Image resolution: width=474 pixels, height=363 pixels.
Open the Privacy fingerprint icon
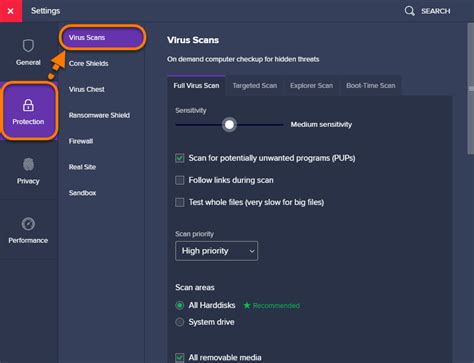point(28,164)
